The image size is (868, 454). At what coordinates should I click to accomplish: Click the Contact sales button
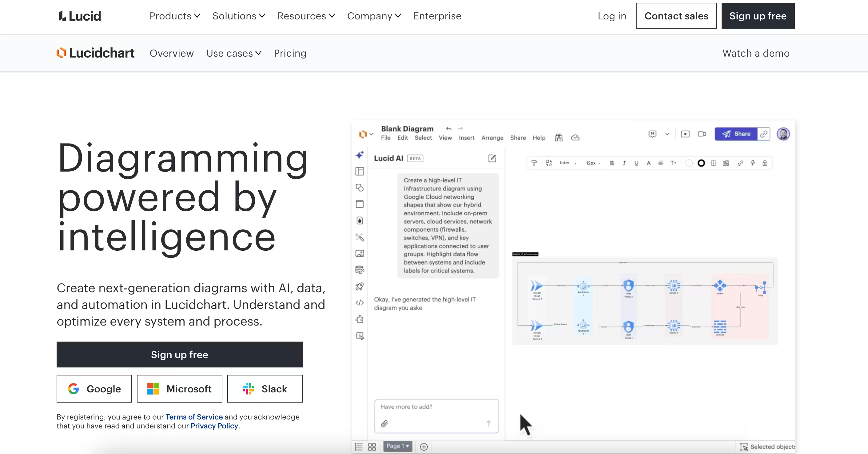click(676, 16)
